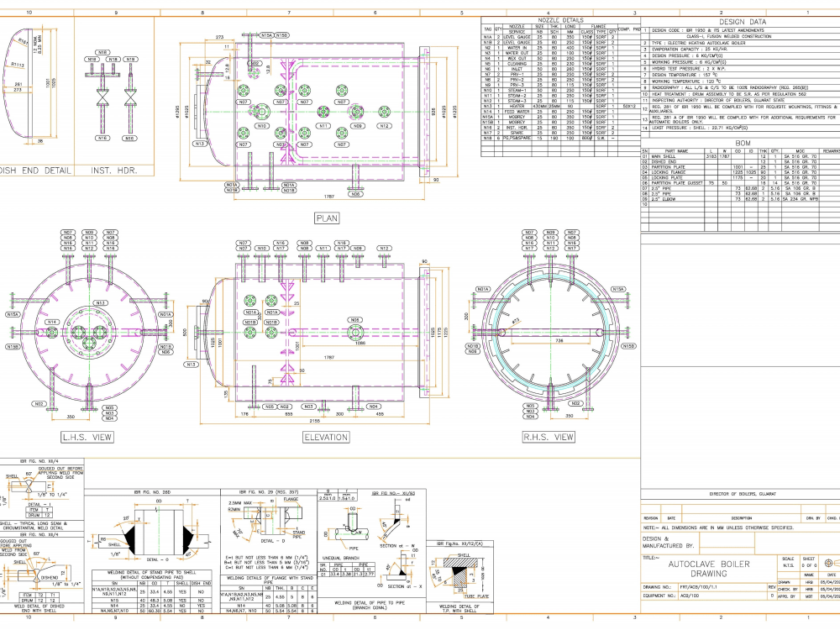Screen dimensions: 840x630
Task: Select WATER OUT service in nozzle table
Action: [x=517, y=53]
